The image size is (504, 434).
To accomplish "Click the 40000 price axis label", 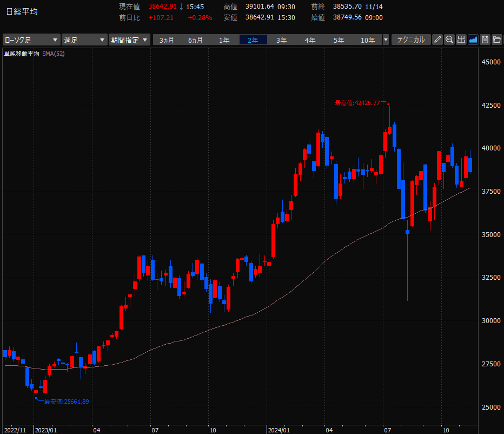I will 491,148.
